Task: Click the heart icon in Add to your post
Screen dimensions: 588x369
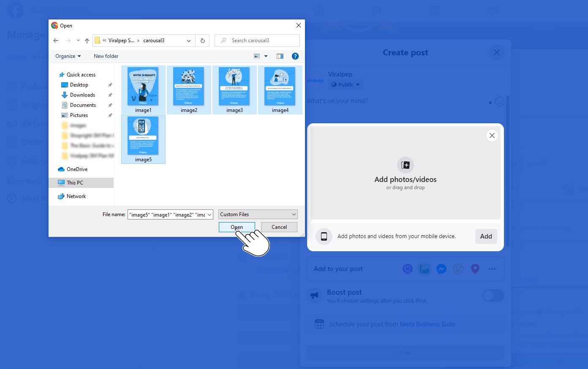Action: coord(408,269)
